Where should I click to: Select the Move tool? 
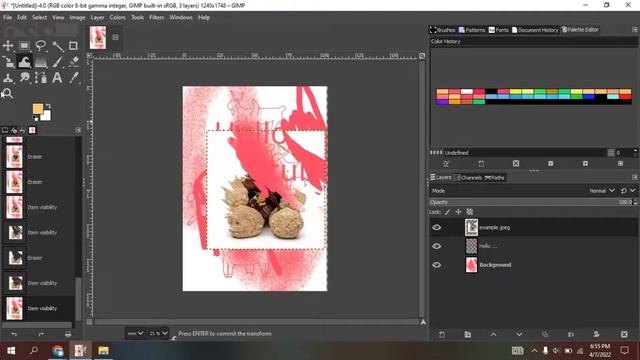(x=8, y=45)
